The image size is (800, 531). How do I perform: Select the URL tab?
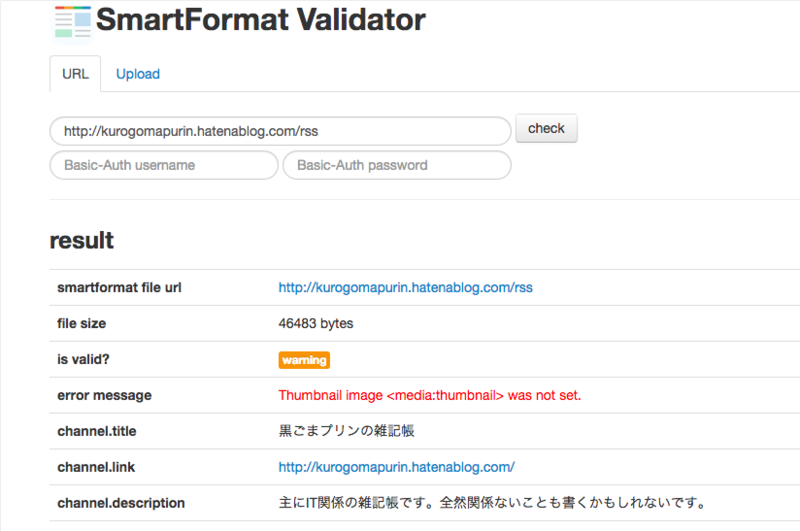[75, 74]
